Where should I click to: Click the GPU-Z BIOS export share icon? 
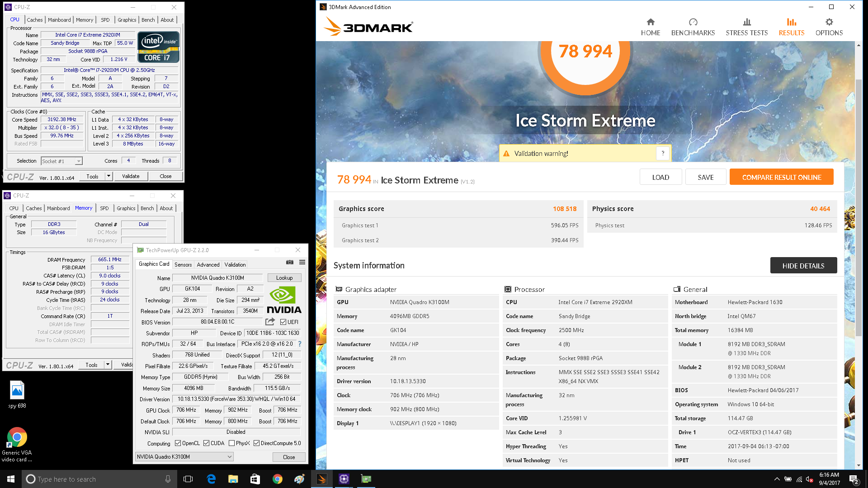point(270,322)
